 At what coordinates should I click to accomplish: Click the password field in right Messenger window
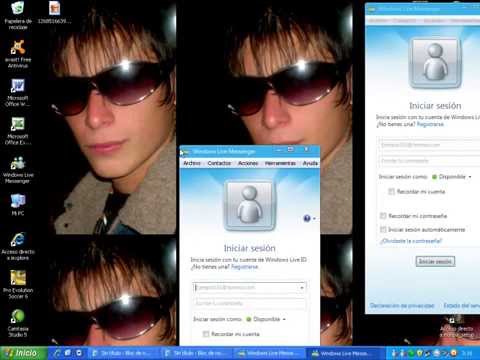[429, 161]
